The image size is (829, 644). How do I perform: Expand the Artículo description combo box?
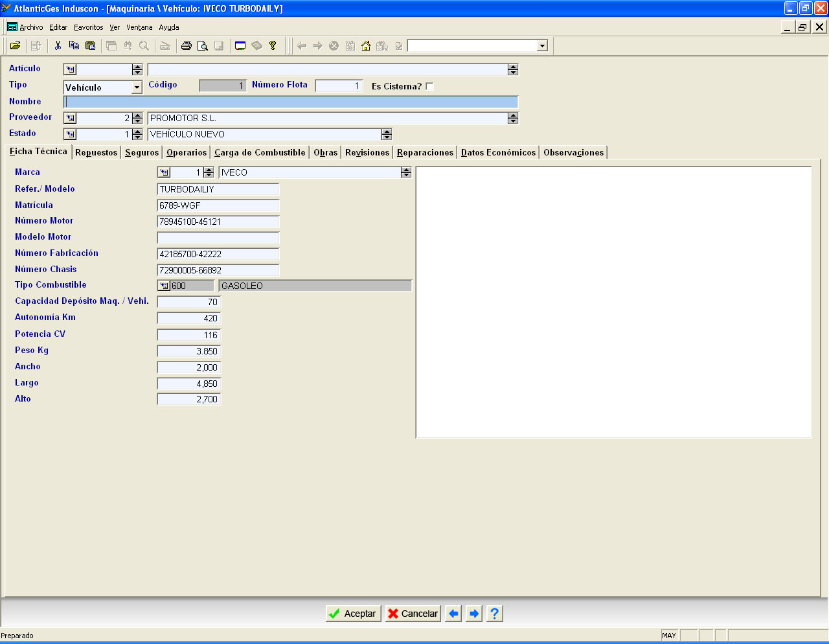point(513,69)
